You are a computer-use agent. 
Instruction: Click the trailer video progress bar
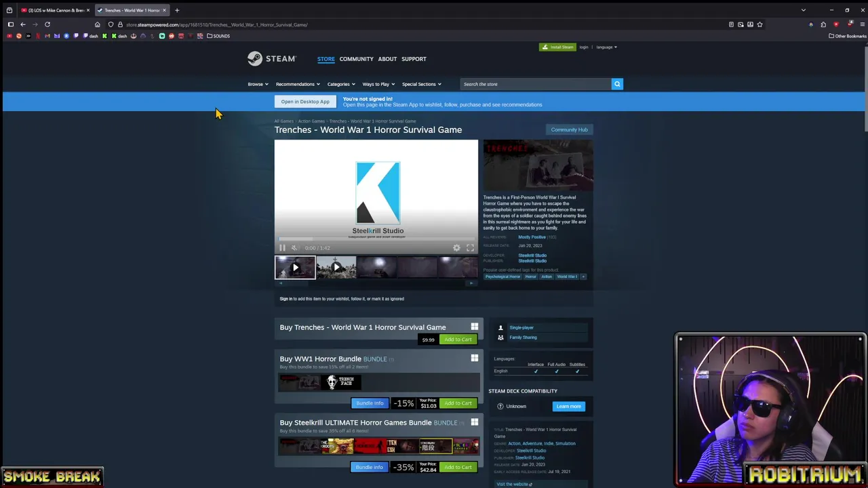[x=376, y=239]
